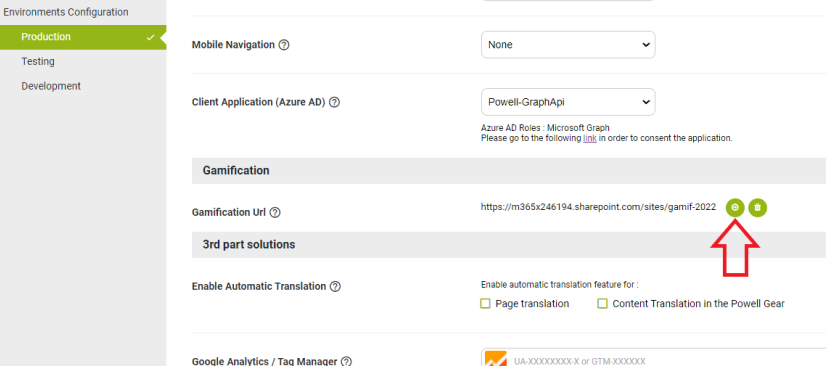The width and height of the screenshot is (826, 366).
Task: Click the Client Application (Azure AD) label
Action: 258,102
